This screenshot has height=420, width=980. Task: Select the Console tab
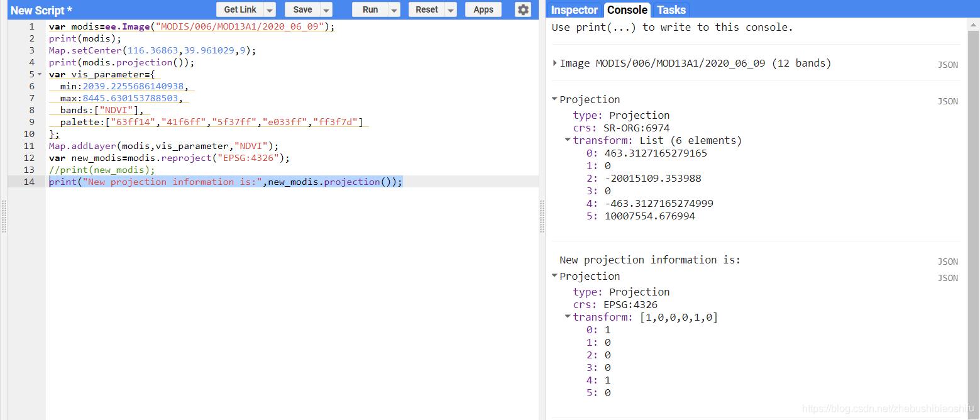click(x=627, y=10)
